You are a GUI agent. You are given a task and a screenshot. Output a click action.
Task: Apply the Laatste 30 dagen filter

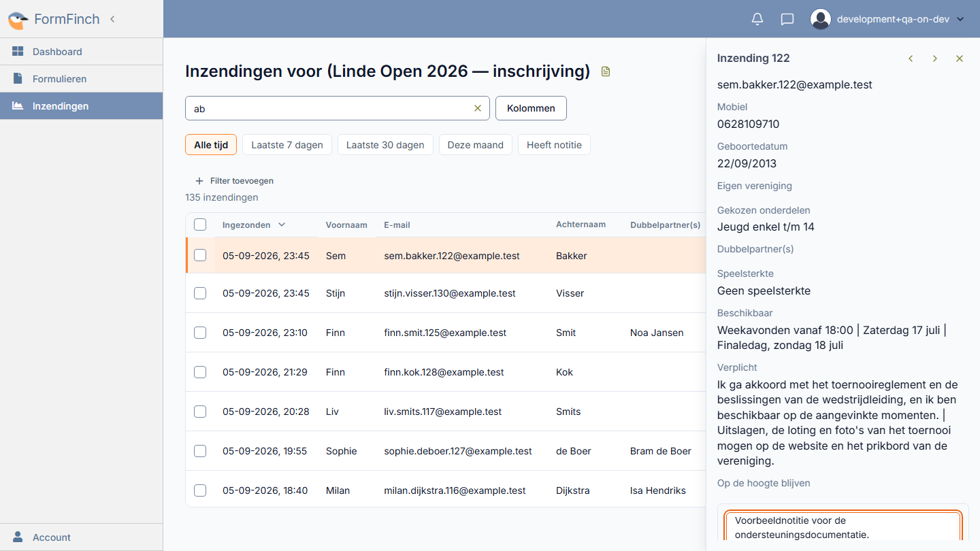385,145
